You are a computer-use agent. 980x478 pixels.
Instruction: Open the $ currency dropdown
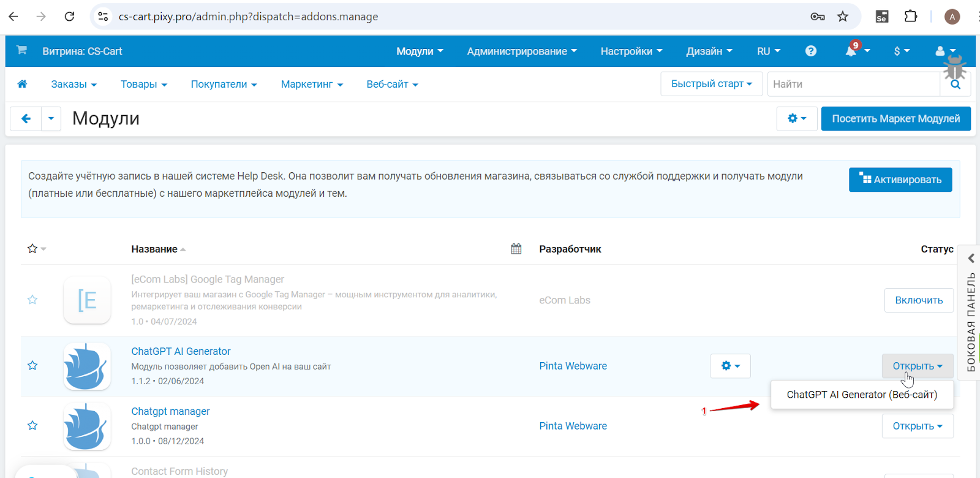click(902, 51)
